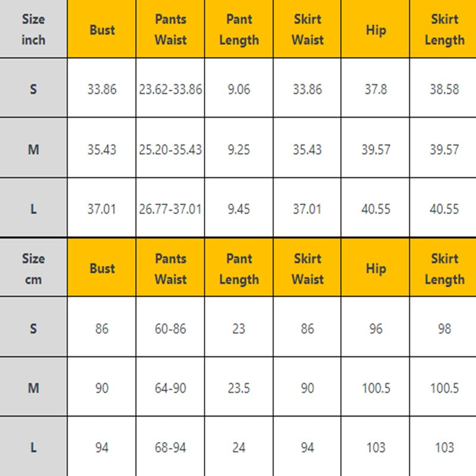Screen dimensions: 476x476
Task: Click the 38.58 skirt length value
Action: point(444,90)
